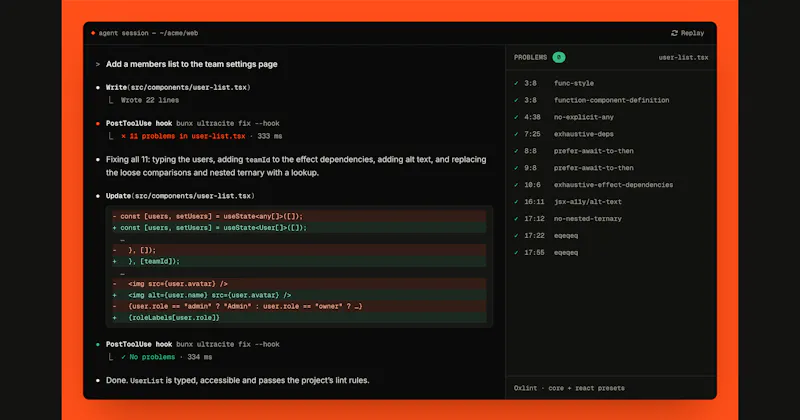Select the 7:25 exhaustive-deps problem row

point(611,134)
